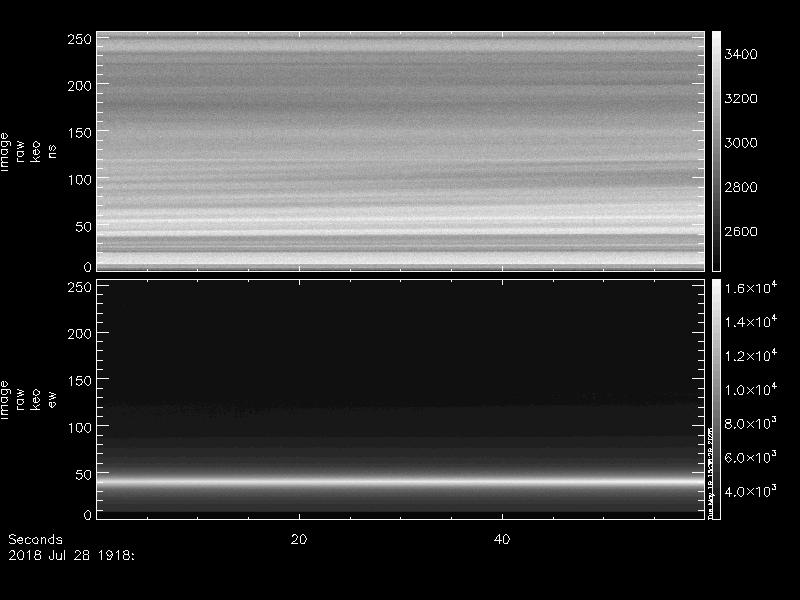Click the lower keogram ew image panel
This screenshot has width=800, height=600.
(401, 399)
